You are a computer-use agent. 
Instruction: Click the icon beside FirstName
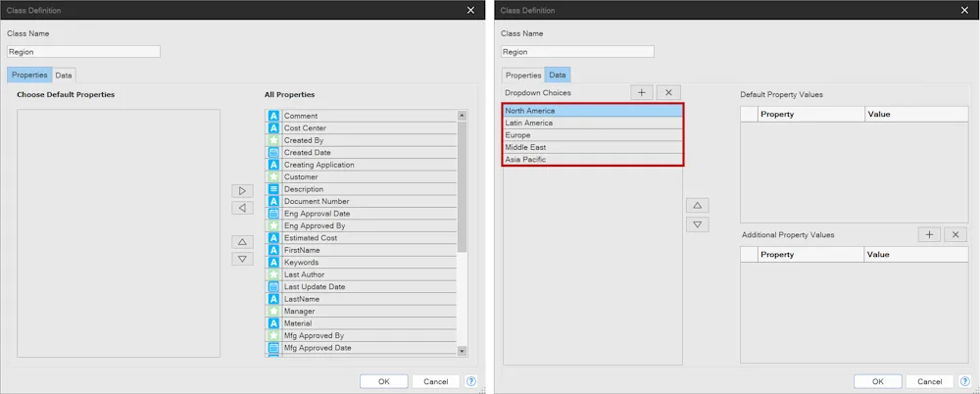273,250
